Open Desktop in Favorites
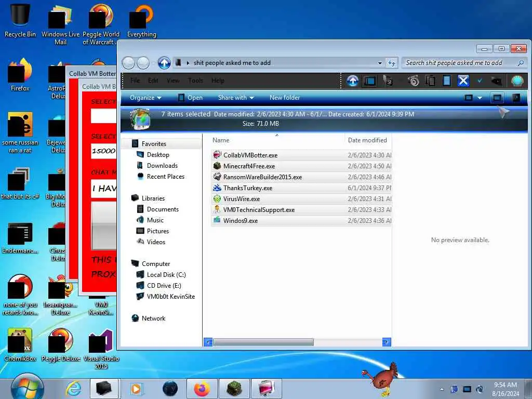The width and height of the screenshot is (532, 399). [x=158, y=155]
